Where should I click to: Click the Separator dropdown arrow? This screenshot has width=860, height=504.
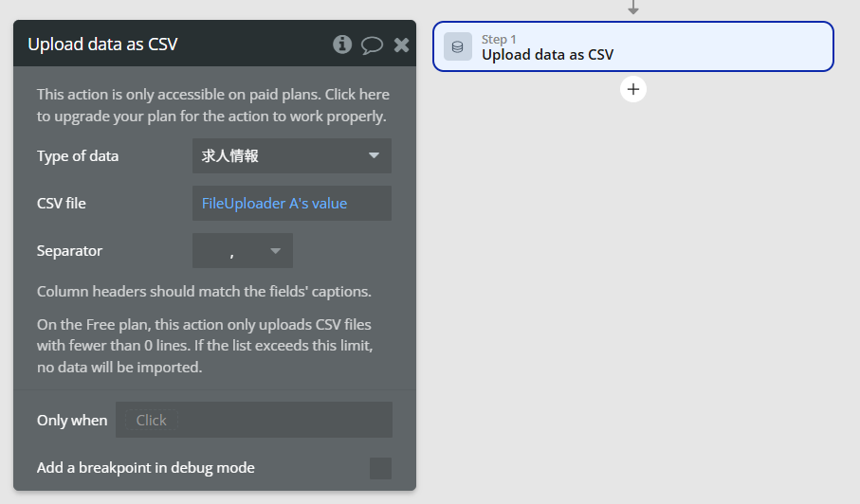click(x=275, y=251)
